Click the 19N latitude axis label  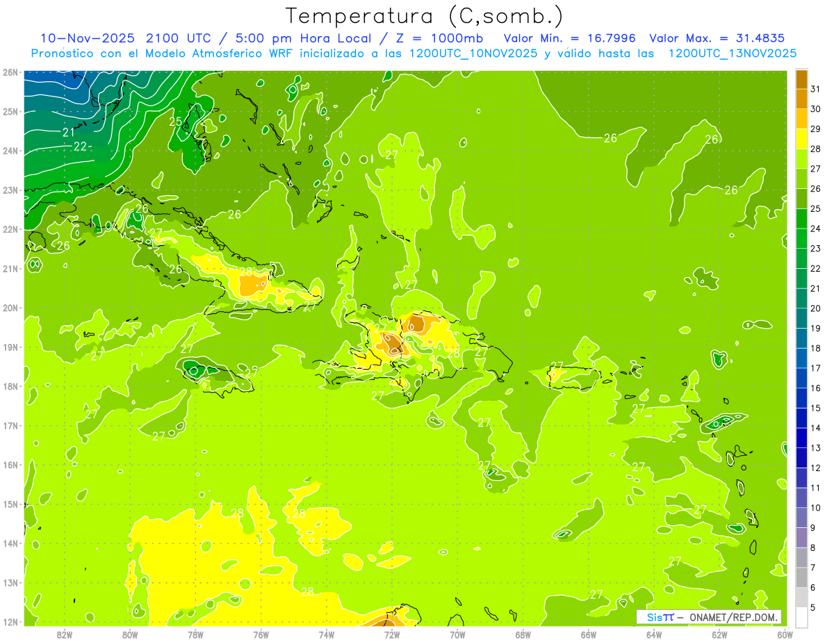pyautogui.click(x=10, y=347)
